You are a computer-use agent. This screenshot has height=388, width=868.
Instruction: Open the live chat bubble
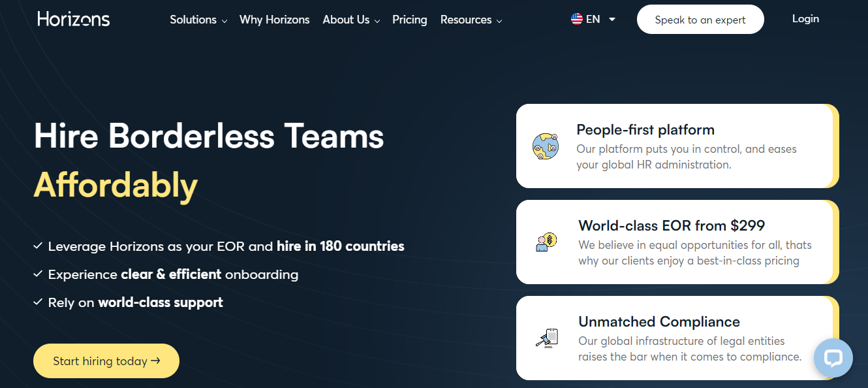833,358
